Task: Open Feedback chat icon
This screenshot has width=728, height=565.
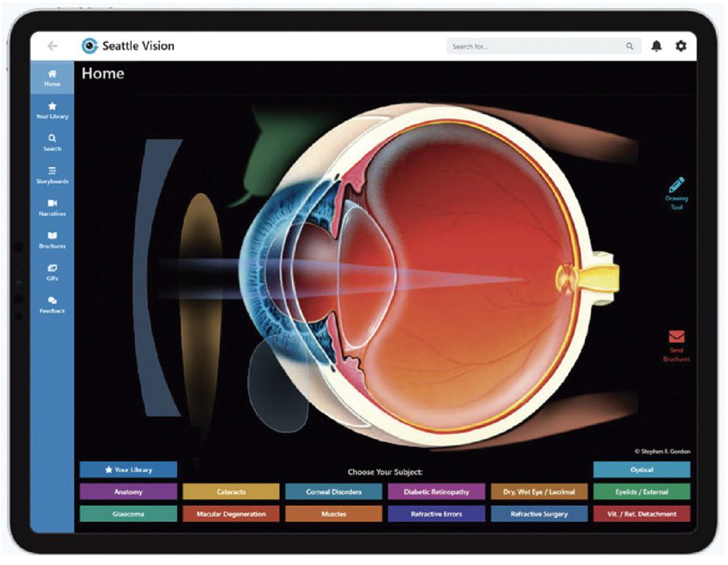Action: click(x=53, y=301)
